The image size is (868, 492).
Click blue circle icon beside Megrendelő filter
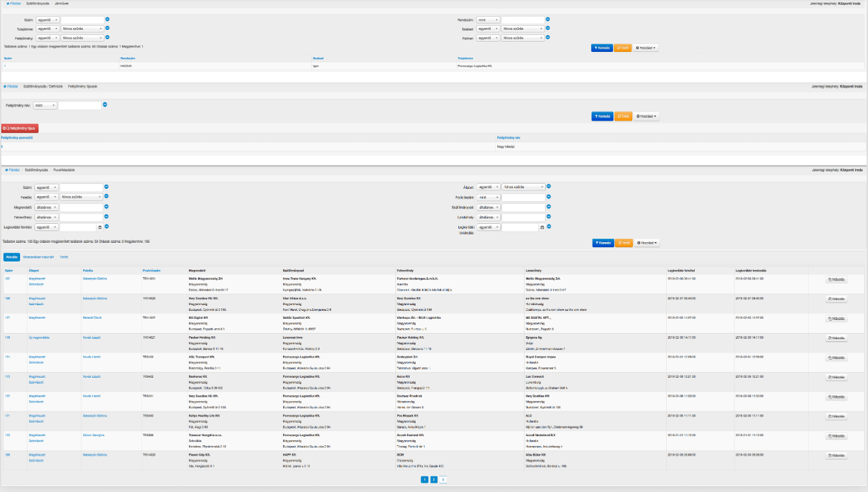point(107,206)
